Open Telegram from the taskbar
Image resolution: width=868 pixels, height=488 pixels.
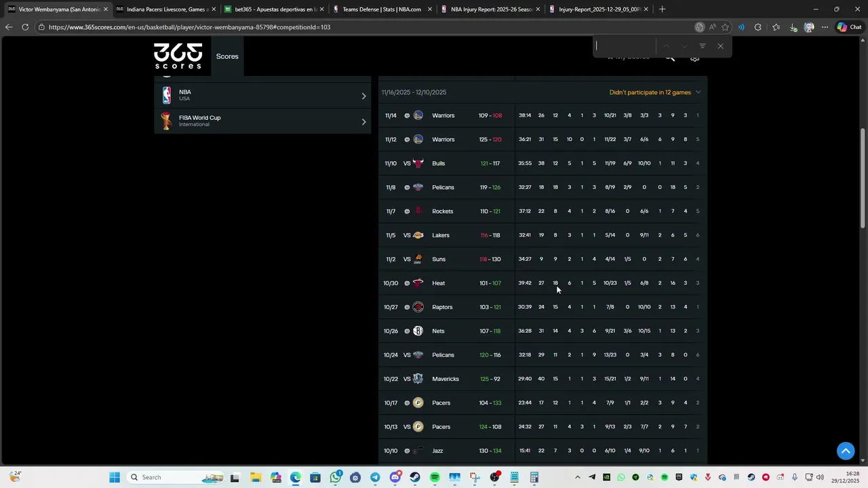coord(375,477)
